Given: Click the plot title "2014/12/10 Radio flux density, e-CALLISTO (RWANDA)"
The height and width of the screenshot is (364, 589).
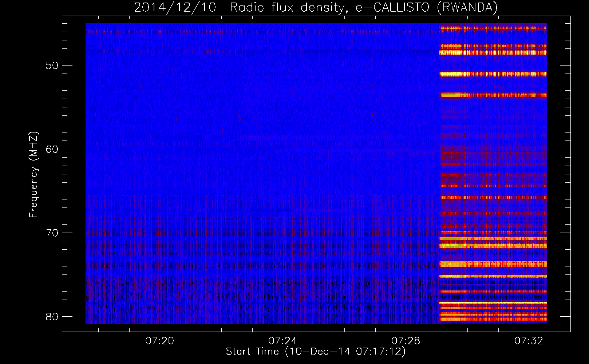Looking at the screenshot, I should [x=316, y=8].
